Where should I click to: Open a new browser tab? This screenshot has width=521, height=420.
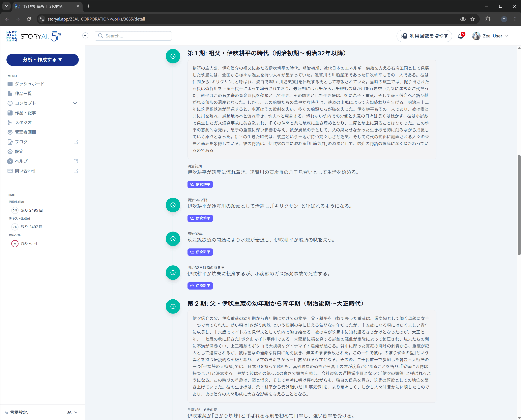(89, 6)
